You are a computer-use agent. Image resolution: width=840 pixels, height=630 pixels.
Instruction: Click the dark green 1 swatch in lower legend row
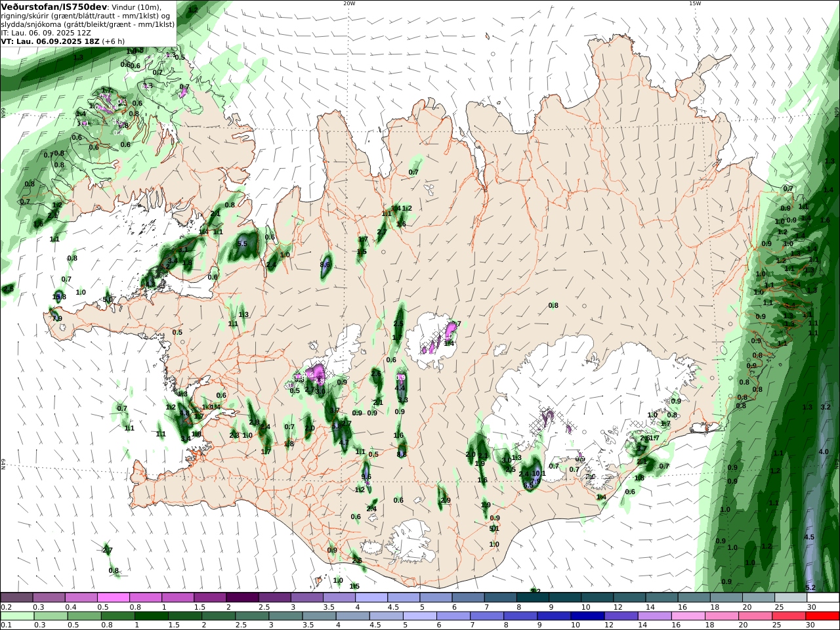pos(152,616)
